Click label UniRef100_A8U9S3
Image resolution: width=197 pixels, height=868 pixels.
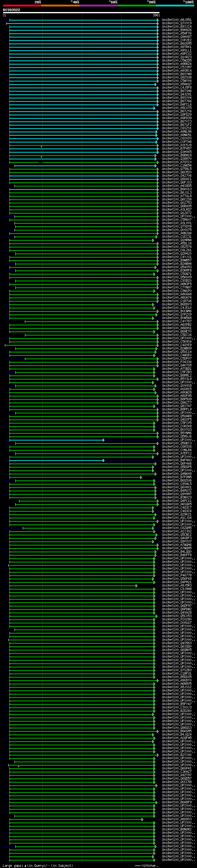coord(176,819)
